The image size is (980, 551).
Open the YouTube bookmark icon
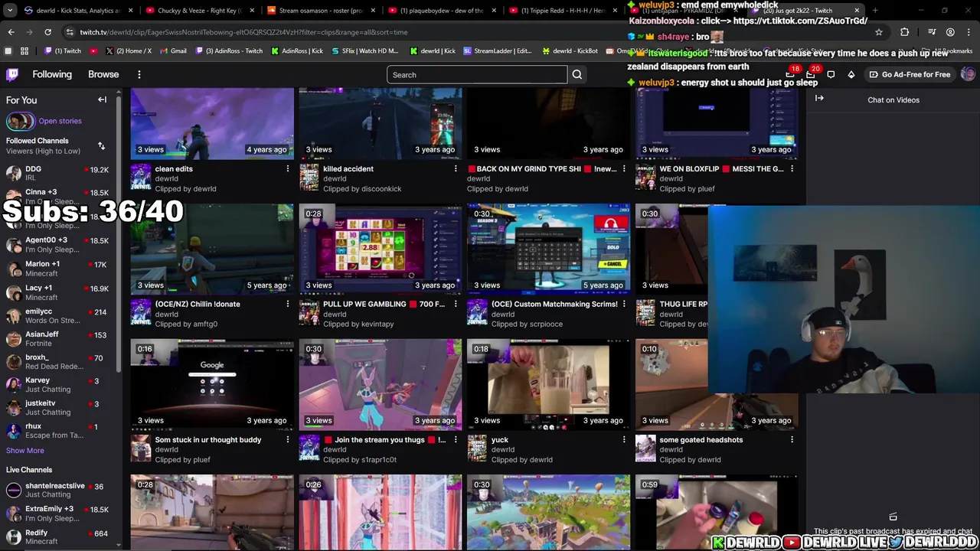pyautogui.click(x=94, y=51)
